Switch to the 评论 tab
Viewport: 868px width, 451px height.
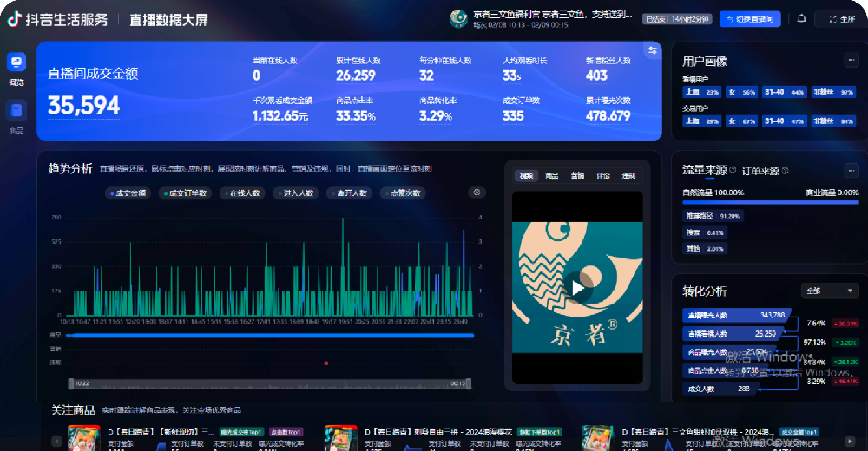602,176
